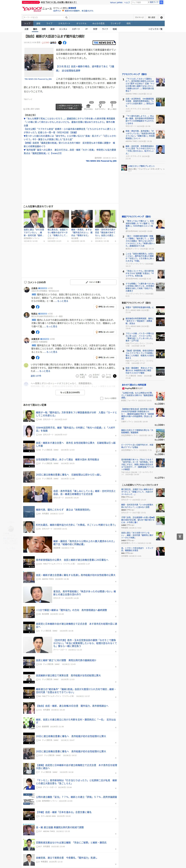This screenshot has height=868, width=186.
Task: Share the article on Facebook using the header icon
Action: pos(64,43)
